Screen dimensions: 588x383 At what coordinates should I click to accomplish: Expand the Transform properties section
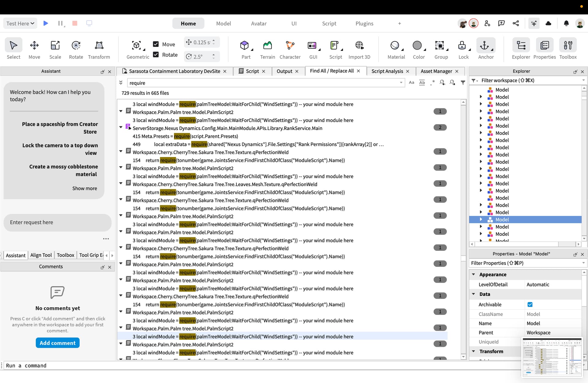point(473,351)
